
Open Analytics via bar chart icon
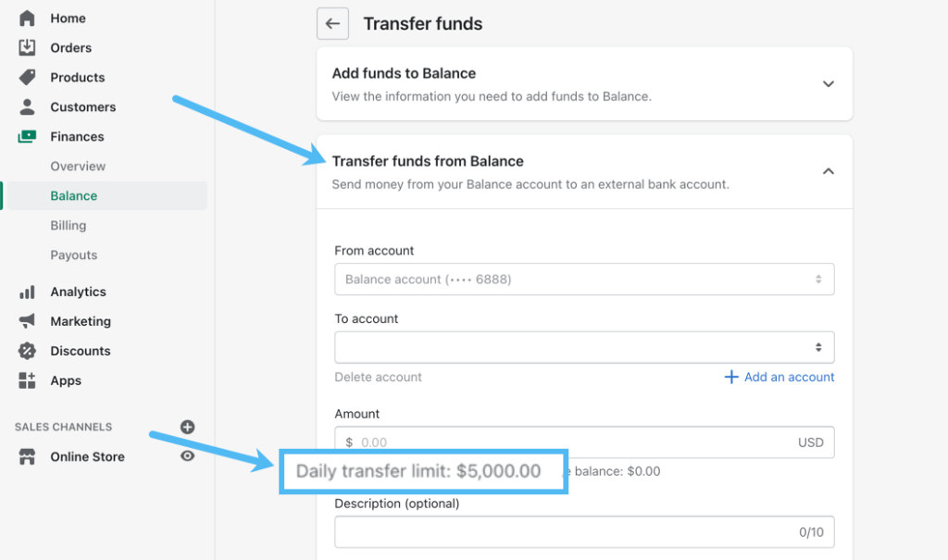pos(27,292)
